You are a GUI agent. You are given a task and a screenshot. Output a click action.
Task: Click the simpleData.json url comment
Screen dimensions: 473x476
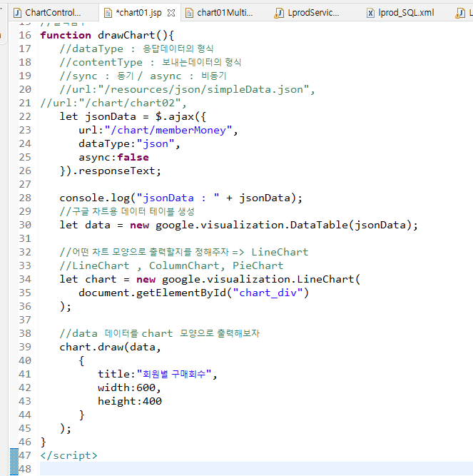pyautogui.click(x=187, y=89)
